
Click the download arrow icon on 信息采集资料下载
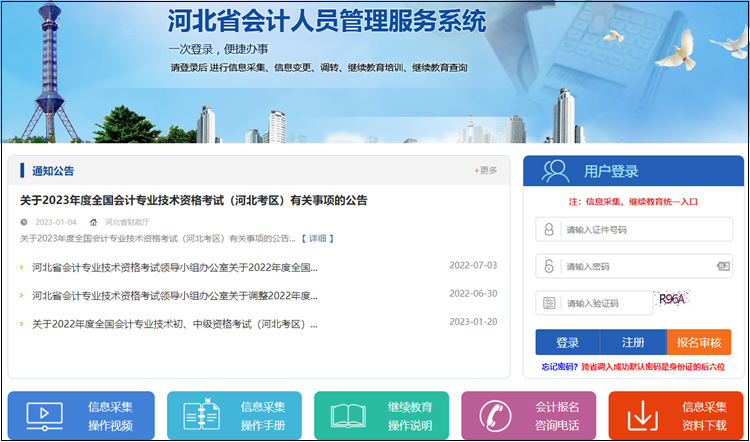pos(642,416)
